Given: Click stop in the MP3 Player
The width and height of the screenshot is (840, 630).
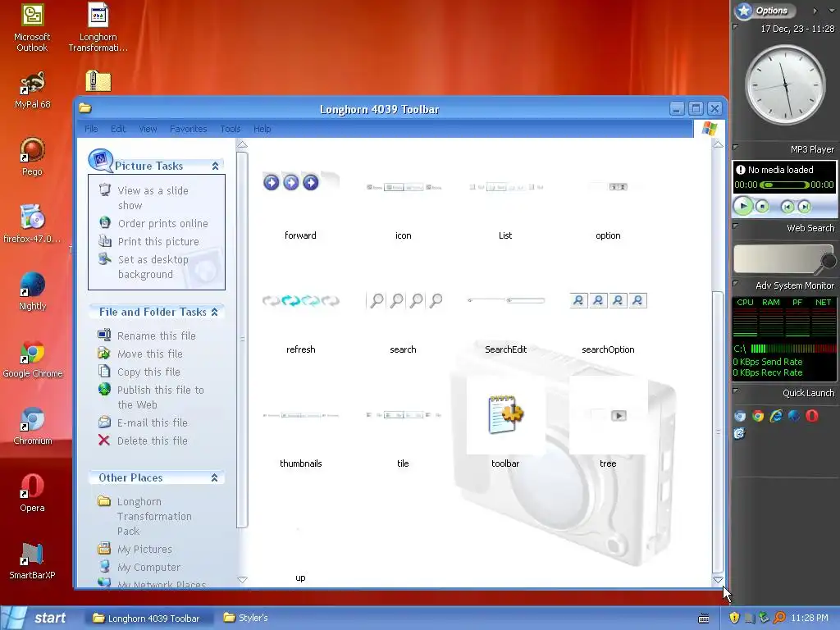Looking at the screenshot, I should coord(762,206).
